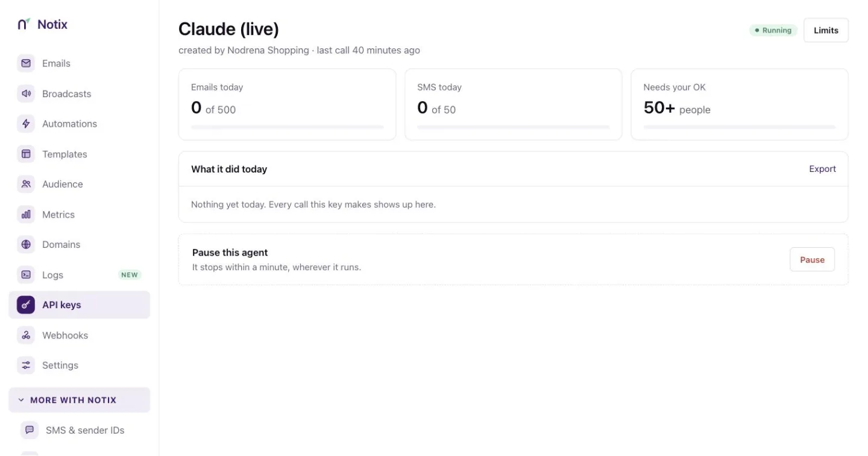Navigate to Domains
Screen dimensions: 868x456
tap(79, 244)
